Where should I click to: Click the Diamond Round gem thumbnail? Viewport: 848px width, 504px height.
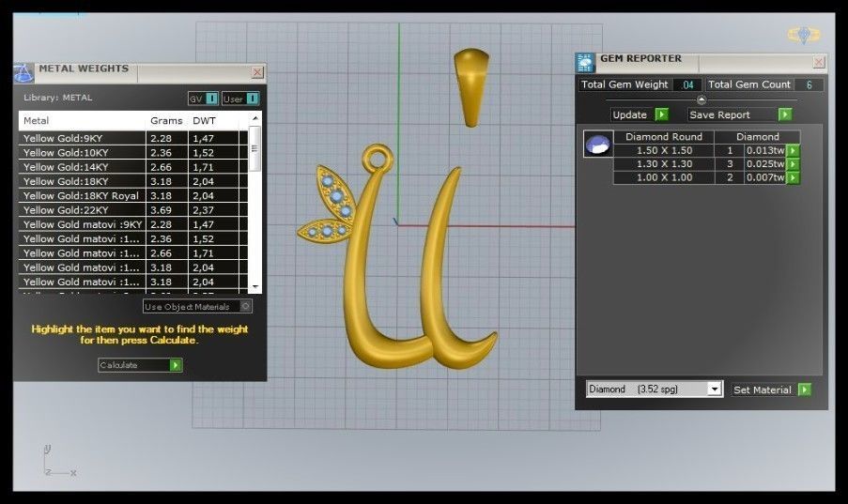[x=598, y=144]
